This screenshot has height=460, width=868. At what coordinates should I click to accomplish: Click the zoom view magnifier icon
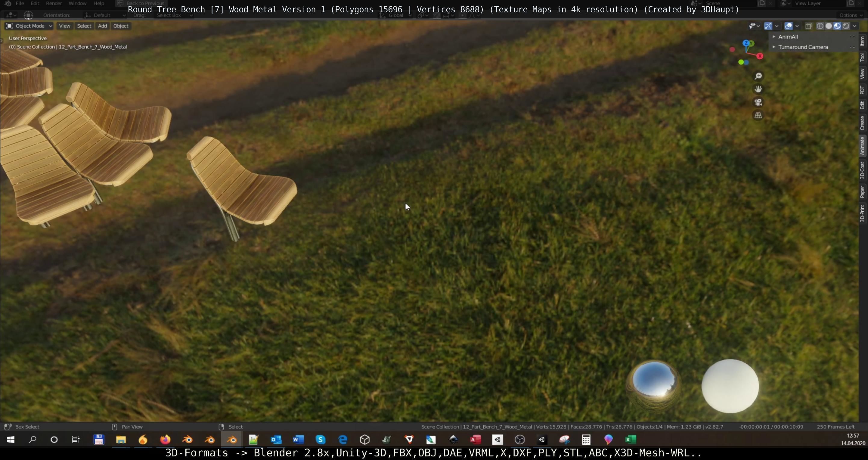[758, 76]
